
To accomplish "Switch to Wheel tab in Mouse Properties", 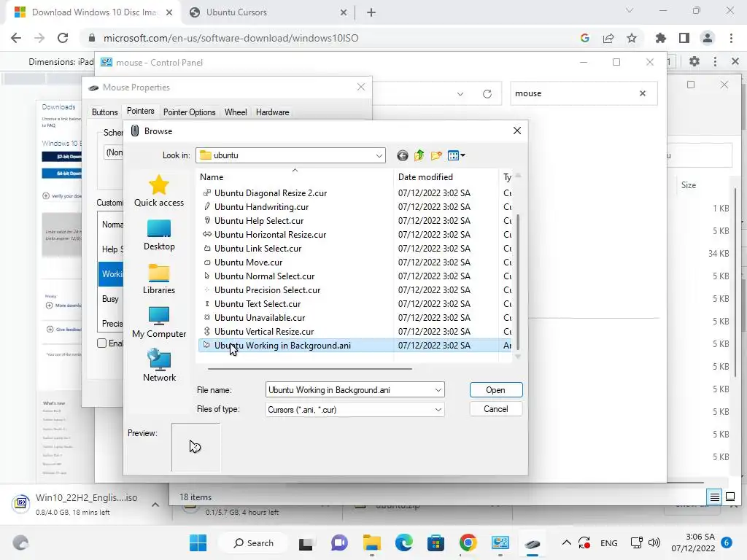I will point(236,112).
